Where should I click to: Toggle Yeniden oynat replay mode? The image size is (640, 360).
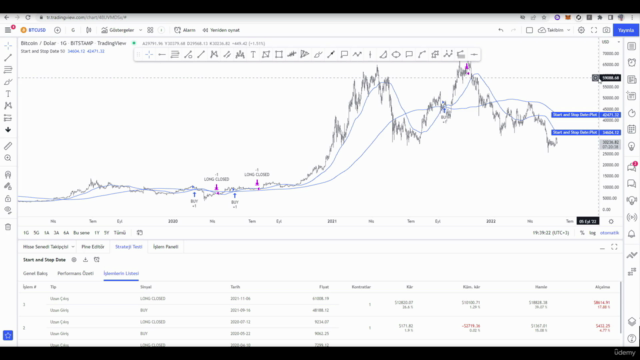[221, 30]
